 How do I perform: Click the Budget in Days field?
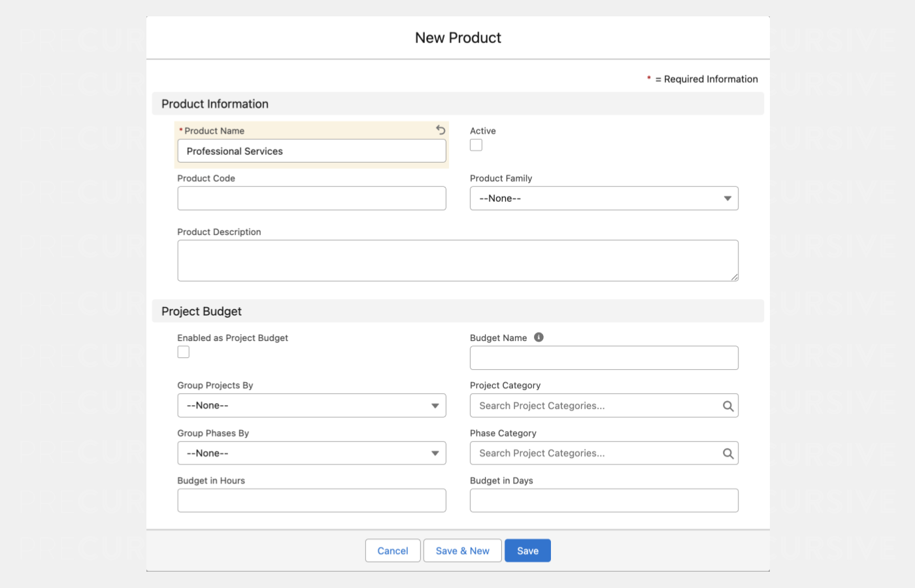pyautogui.click(x=604, y=500)
